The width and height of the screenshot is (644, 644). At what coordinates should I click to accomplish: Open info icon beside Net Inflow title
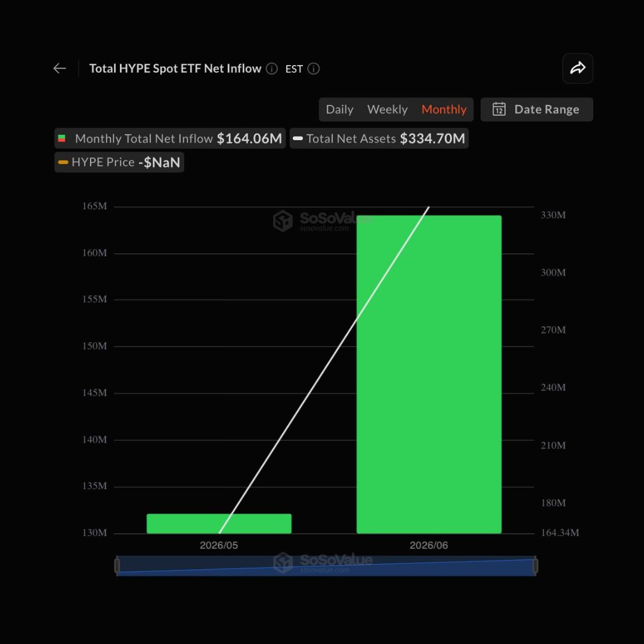click(x=271, y=69)
